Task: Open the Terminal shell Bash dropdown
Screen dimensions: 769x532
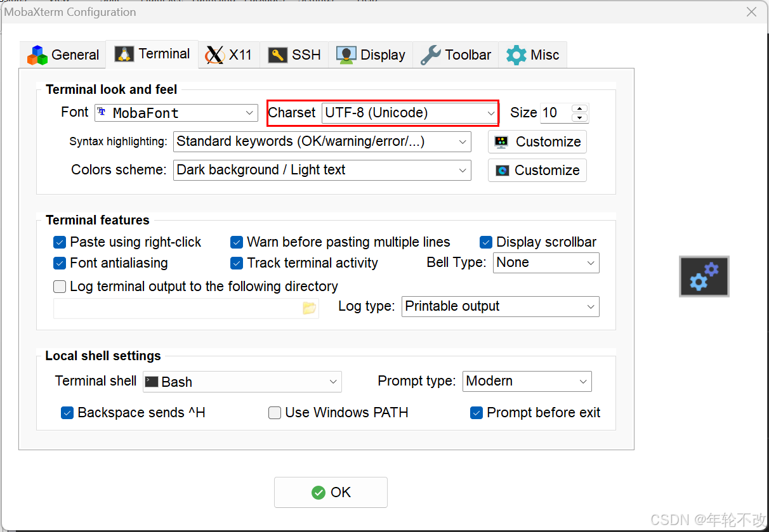Action: click(242, 382)
